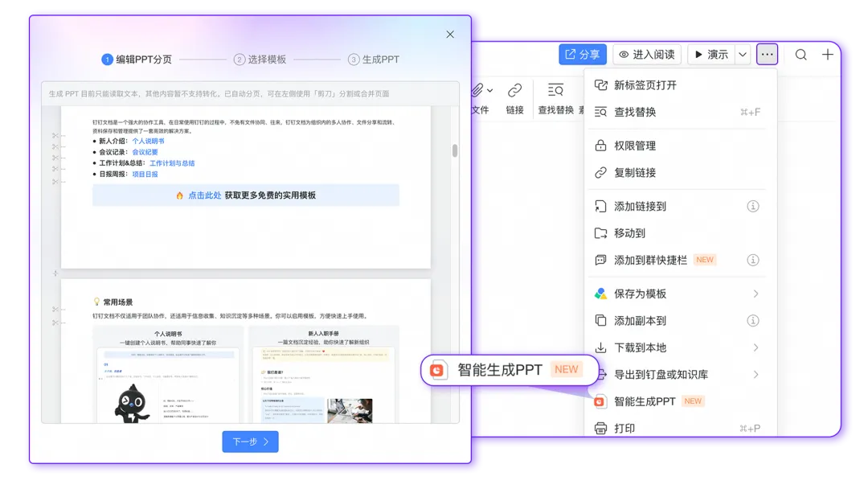Image resolution: width=868 pixels, height=489 pixels.
Task: Click the plus icon in top bar
Action: 827,54
